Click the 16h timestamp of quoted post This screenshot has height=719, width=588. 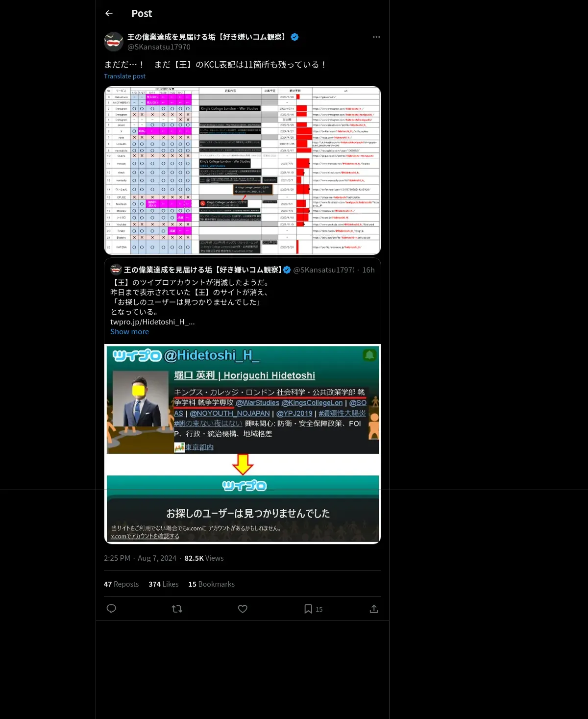368,270
